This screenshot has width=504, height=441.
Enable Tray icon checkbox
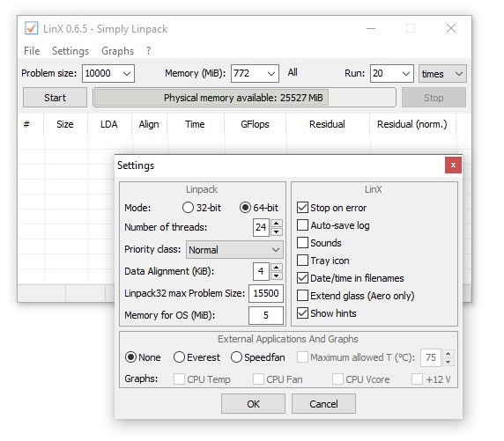pyautogui.click(x=323, y=261)
